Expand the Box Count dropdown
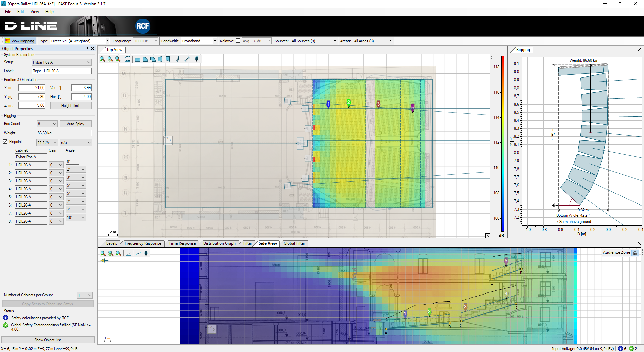Image resolution: width=644 pixels, height=352 pixels. click(47, 124)
